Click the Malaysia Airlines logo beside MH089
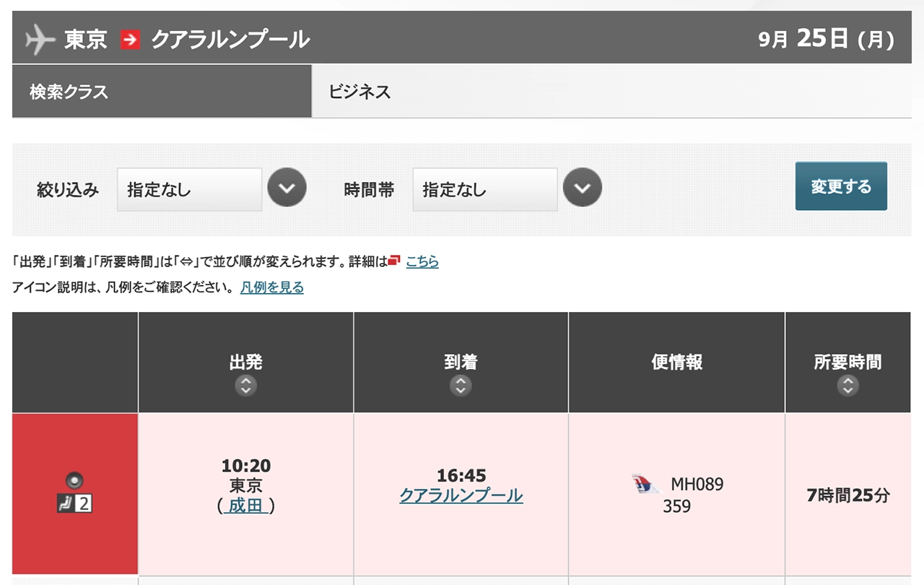 (645, 484)
